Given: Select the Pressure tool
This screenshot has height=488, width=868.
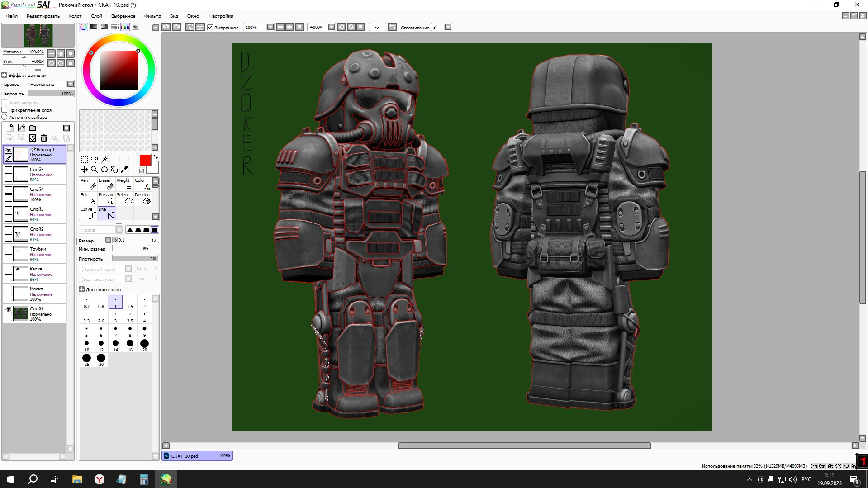Looking at the screenshot, I should [106, 199].
